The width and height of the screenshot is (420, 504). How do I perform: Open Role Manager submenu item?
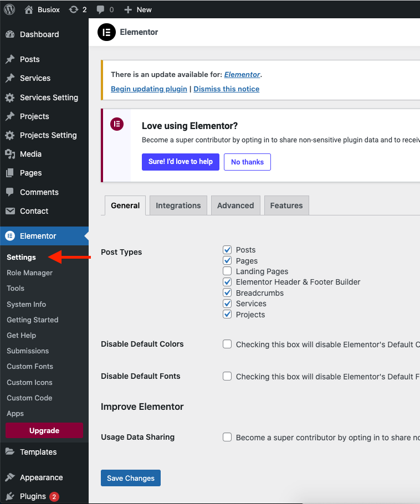pyautogui.click(x=29, y=272)
